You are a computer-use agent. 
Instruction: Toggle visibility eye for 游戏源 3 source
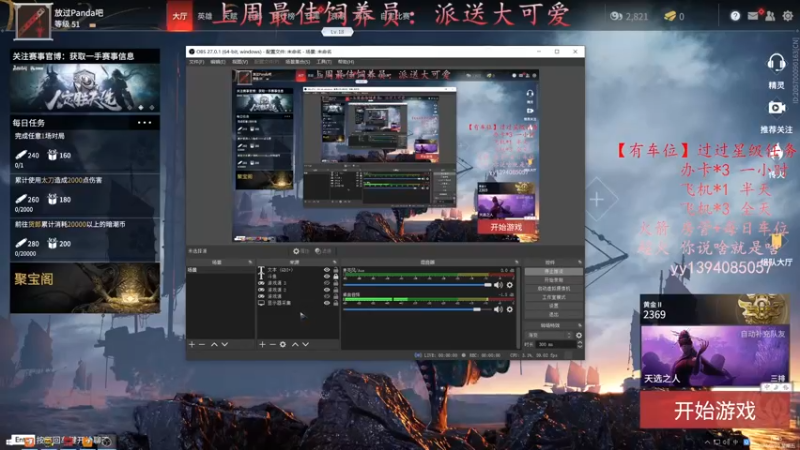click(x=327, y=283)
